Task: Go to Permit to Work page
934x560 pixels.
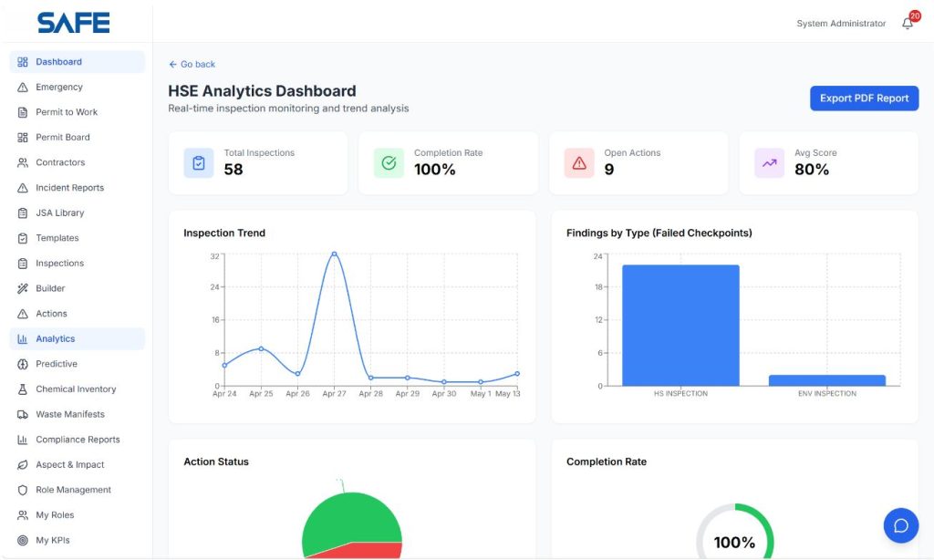Action: click(x=78, y=112)
